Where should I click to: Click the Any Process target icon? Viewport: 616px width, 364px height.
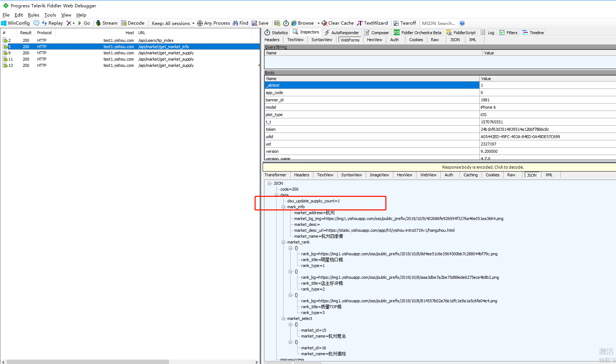click(200, 23)
